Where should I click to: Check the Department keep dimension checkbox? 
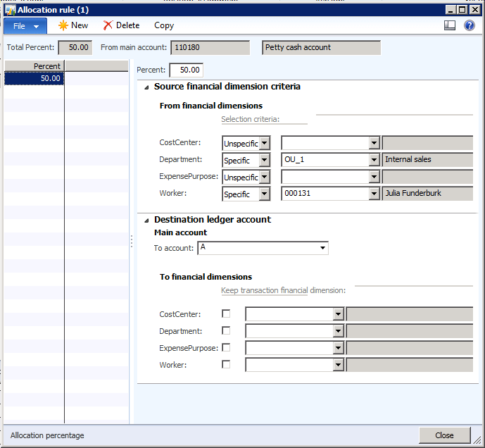coord(226,331)
